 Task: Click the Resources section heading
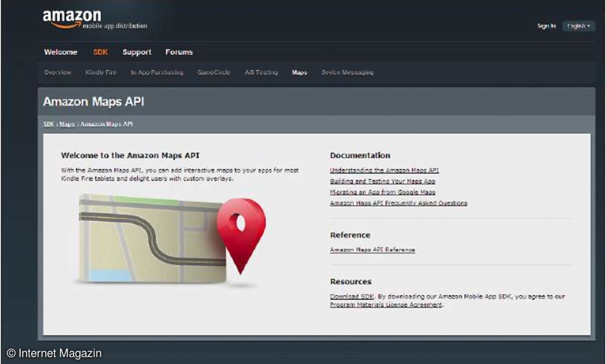351,282
